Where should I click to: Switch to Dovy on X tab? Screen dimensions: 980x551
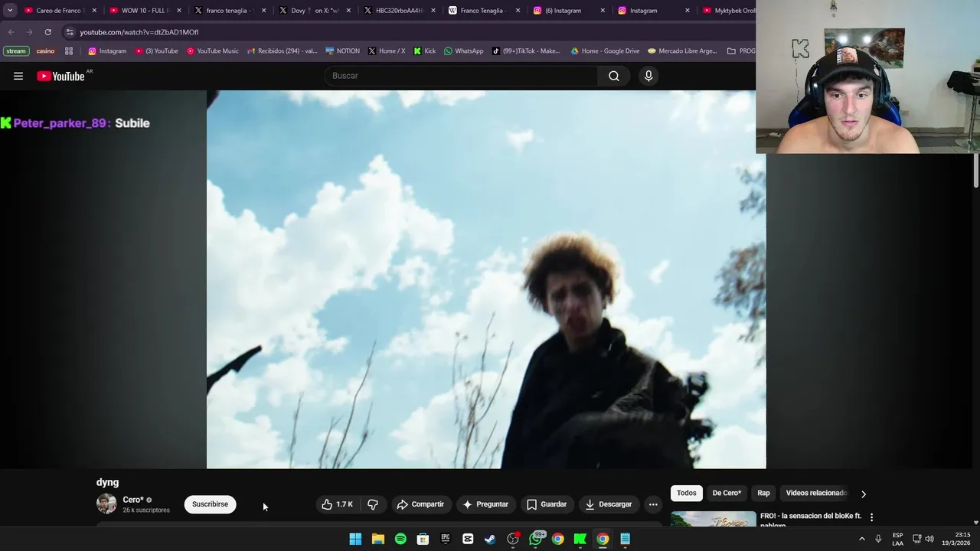tap(314, 11)
